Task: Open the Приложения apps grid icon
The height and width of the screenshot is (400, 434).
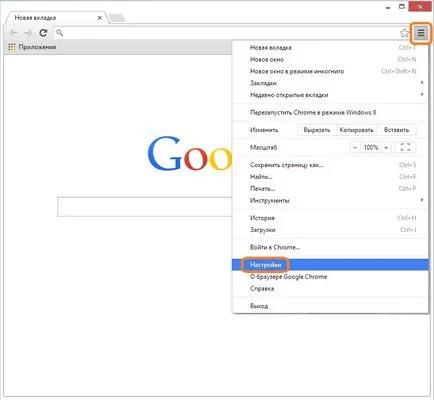Action: 12,47
